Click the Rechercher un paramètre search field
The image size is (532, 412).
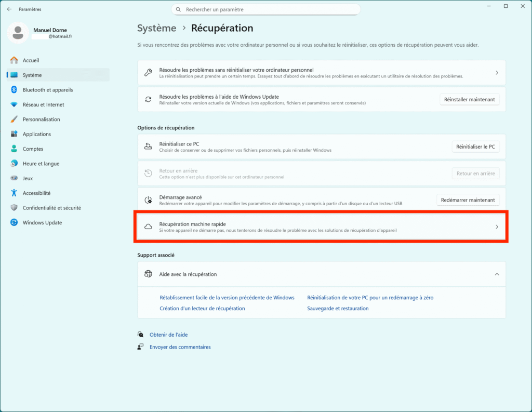(x=266, y=9)
